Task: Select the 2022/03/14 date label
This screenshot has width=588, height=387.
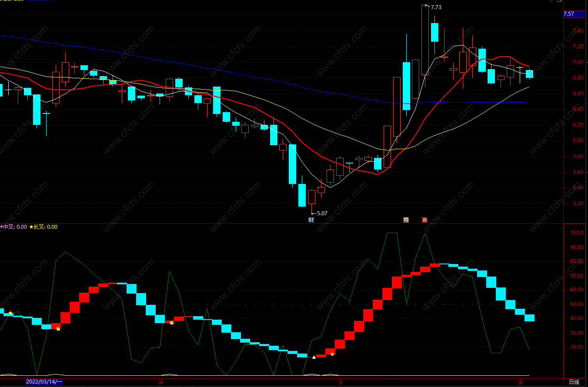Action: coord(44,382)
